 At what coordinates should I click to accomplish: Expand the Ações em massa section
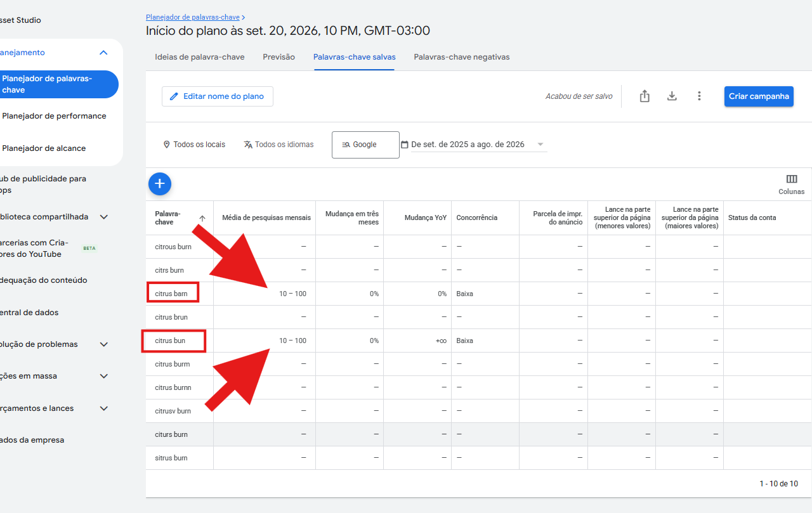(104, 376)
